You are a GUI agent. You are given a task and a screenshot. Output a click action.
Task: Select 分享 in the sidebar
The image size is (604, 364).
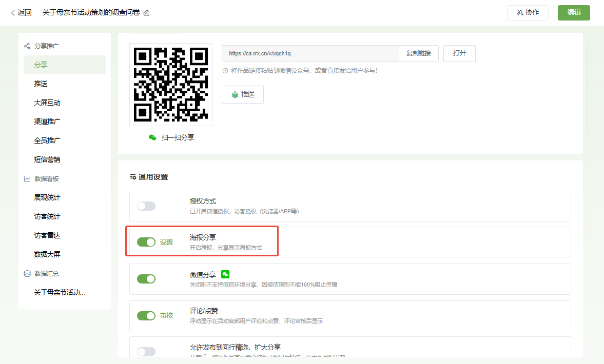pyautogui.click(x=64, y=65)
